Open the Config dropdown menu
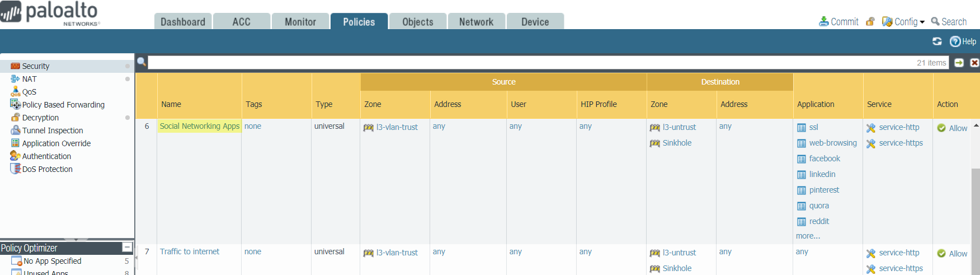 tap(903, 22)
